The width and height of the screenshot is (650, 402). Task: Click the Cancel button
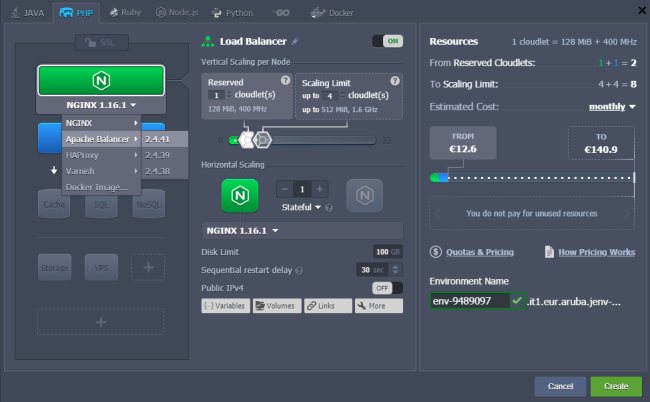coord(560,386)
